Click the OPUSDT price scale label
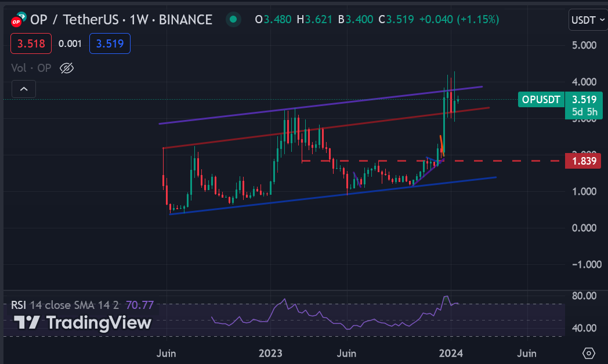 541,100
